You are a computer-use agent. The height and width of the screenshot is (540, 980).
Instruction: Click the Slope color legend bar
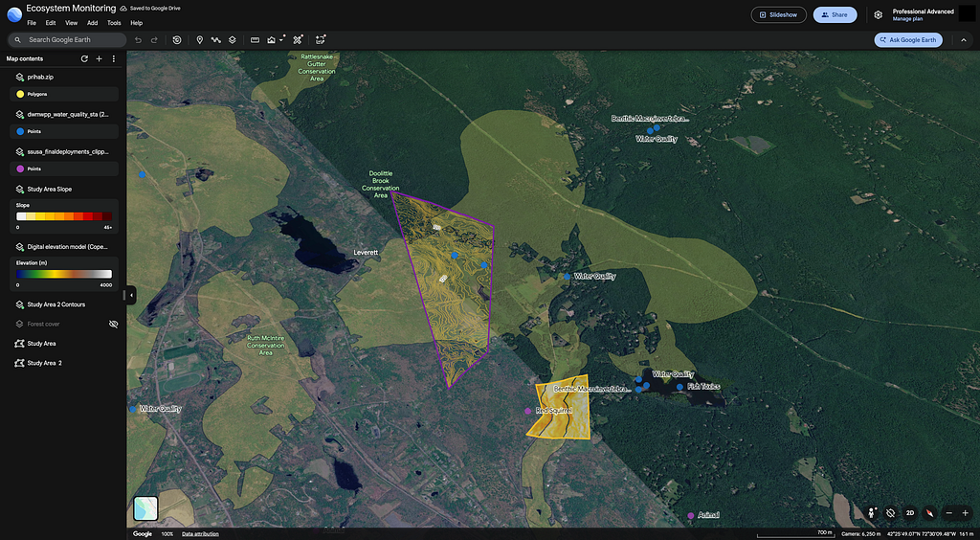click(64, 216)
